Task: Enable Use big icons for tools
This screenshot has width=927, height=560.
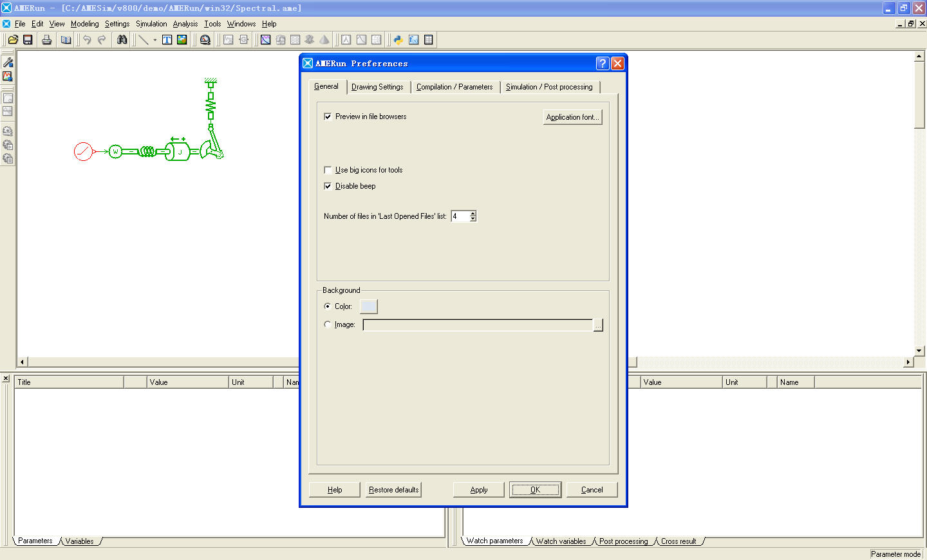Action: pyautogui.click(x=328, y=170)
